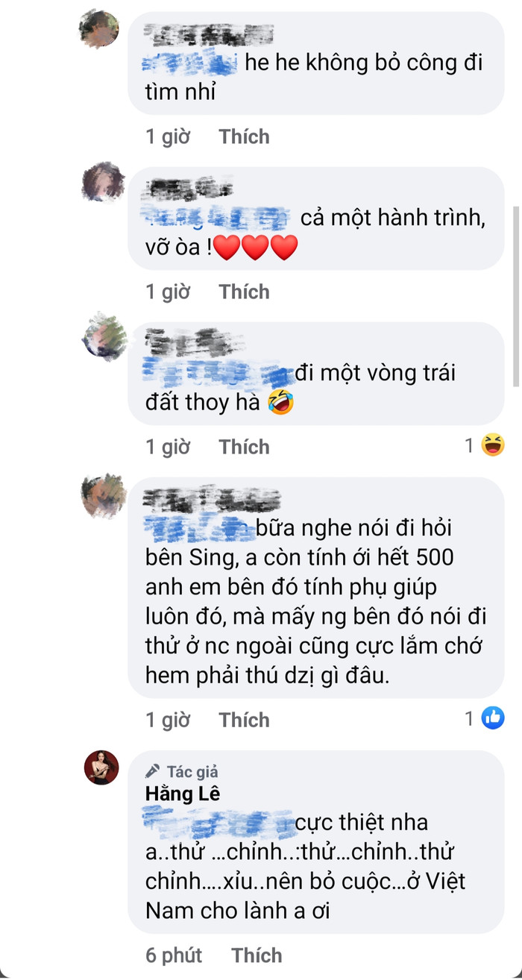Like Hằng Lê's reply comment
Image resolution: width=522 pixels, height=980 pixels.
257,955
